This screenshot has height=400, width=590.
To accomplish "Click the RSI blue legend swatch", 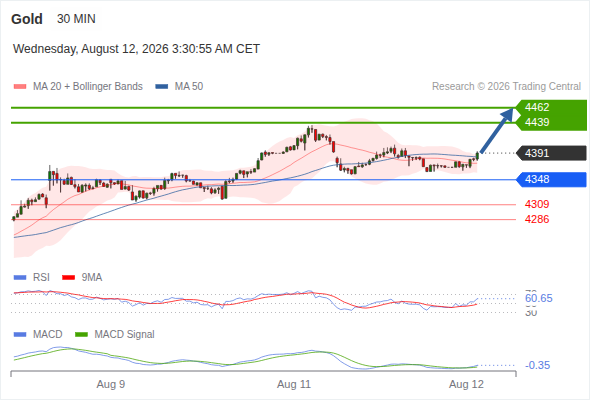I will [20, 278].
